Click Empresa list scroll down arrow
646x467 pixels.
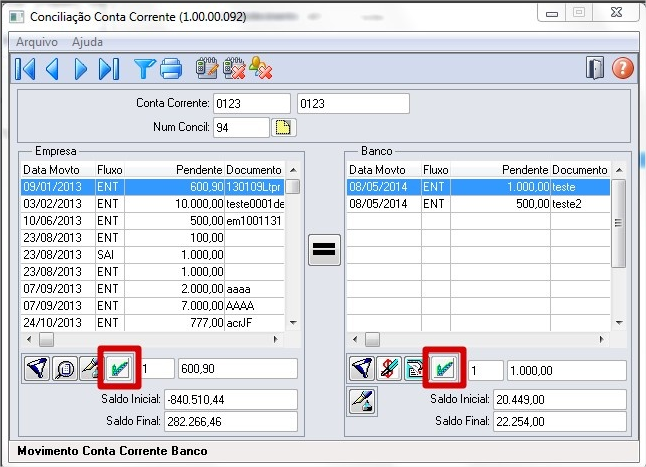293,322
